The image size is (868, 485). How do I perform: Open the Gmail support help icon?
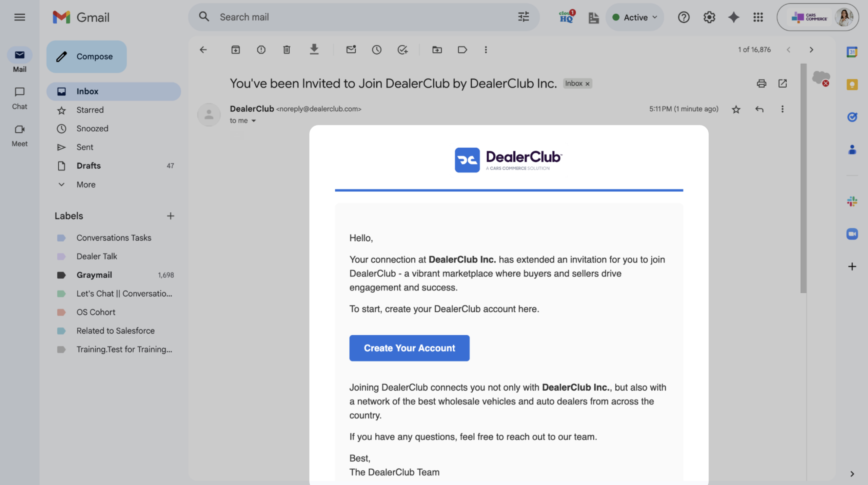pyautogui.click(x=684, y=17)
